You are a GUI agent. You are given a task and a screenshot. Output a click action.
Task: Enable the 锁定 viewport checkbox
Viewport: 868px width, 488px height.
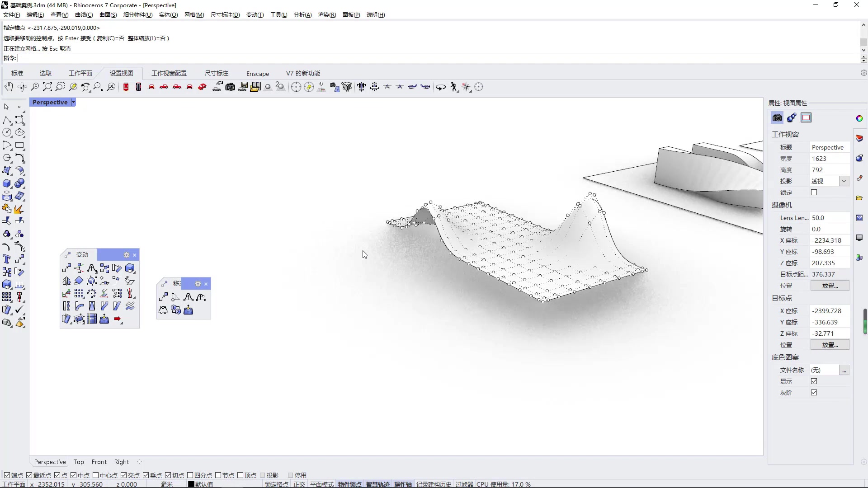coord(814,192)
